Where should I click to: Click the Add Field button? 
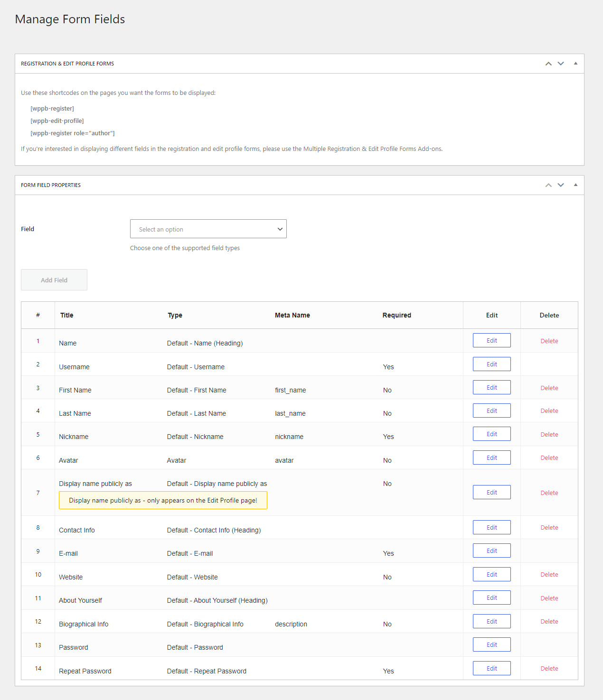(54, 280)
